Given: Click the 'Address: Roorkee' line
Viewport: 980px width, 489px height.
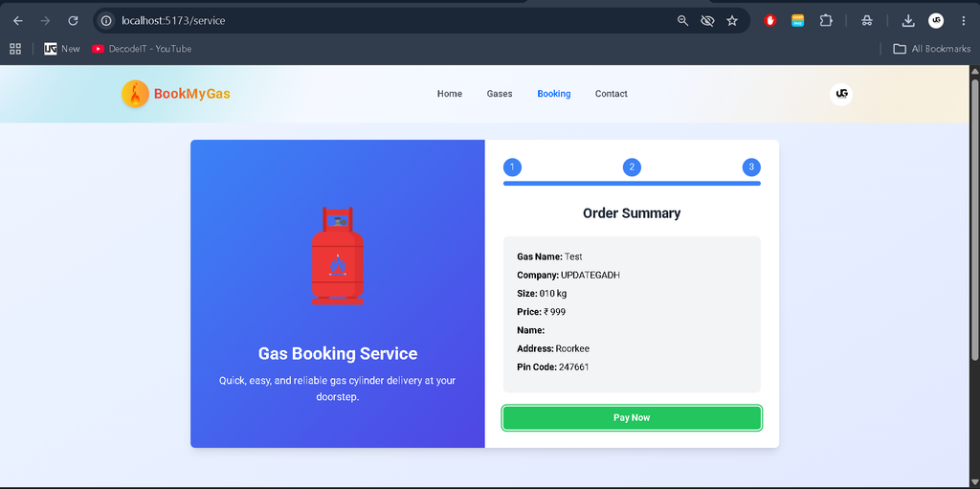Looking at the screenshot, I should click(553, 348).
